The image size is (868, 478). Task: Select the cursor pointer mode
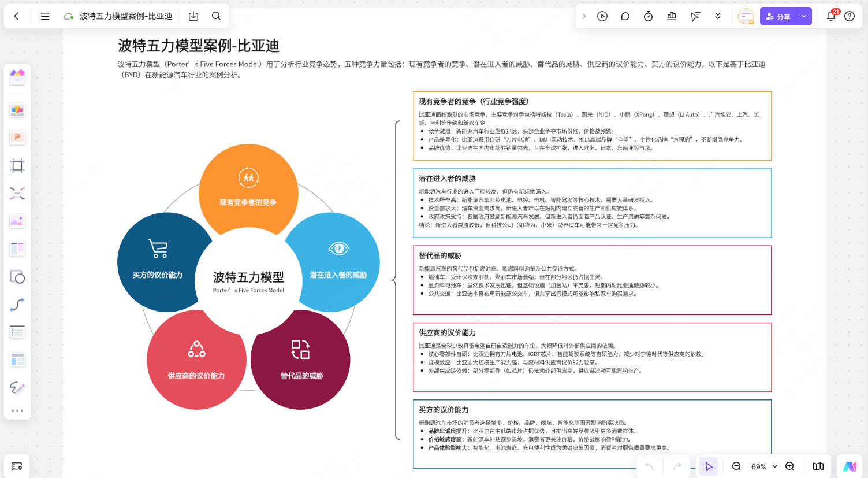709,466
